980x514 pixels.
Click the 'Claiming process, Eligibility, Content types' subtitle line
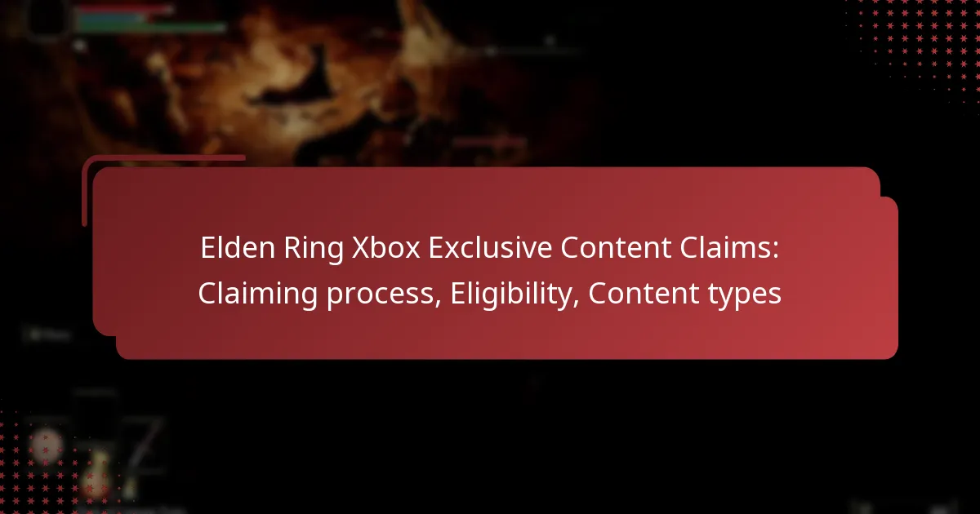tap(489, 294)
